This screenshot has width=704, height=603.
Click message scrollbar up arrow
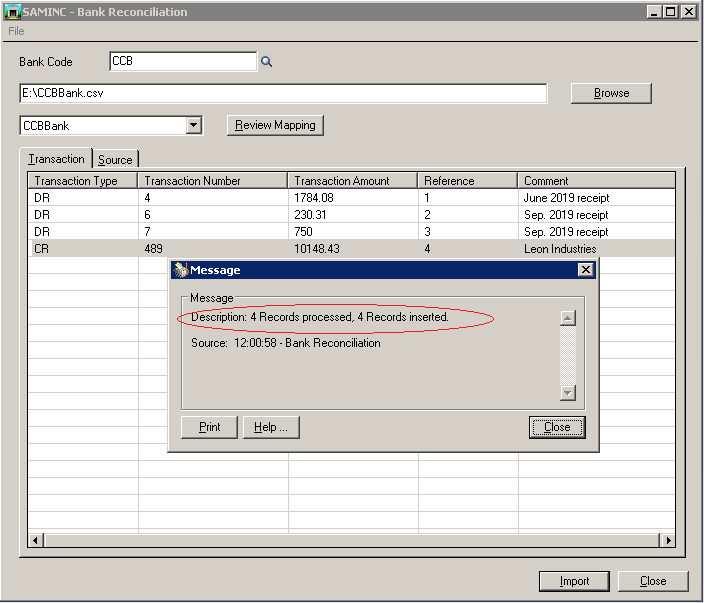tap(568, 318)
